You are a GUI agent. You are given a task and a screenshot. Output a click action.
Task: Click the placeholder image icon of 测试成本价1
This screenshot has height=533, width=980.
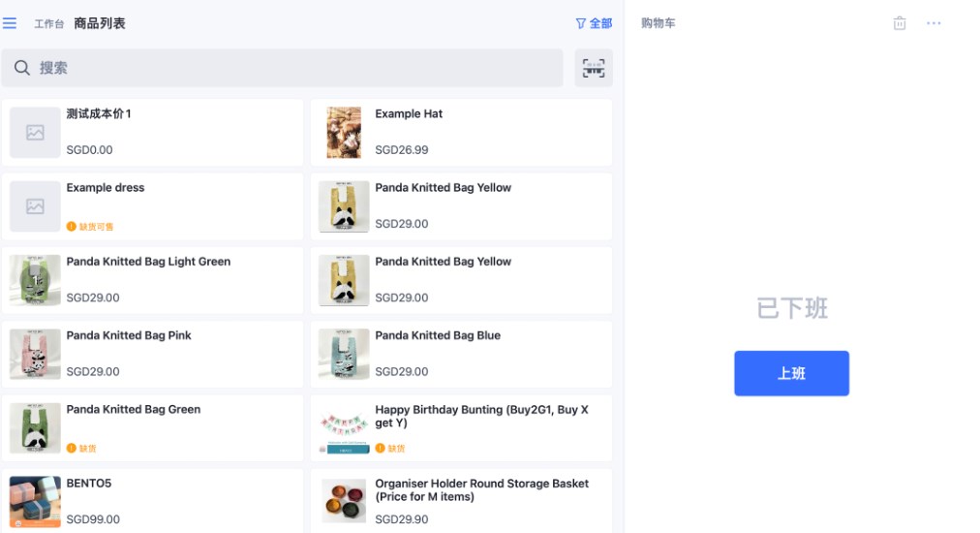pos(35,133)
